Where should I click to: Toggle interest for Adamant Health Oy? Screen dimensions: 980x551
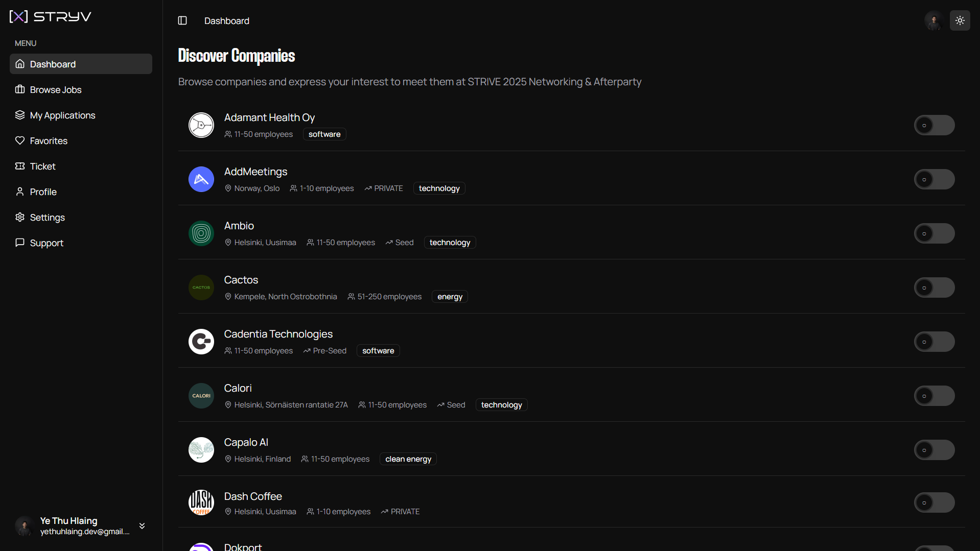click(934, 125)
